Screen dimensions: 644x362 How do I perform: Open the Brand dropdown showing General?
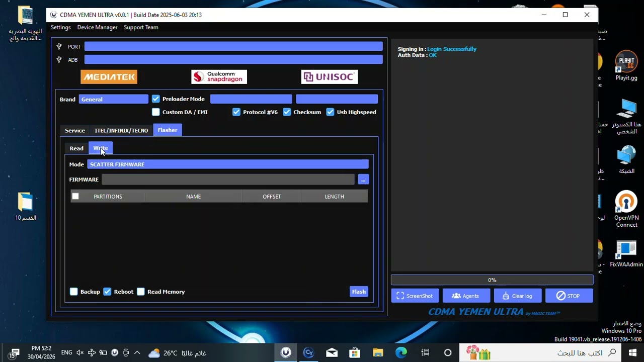pos(114,99)
